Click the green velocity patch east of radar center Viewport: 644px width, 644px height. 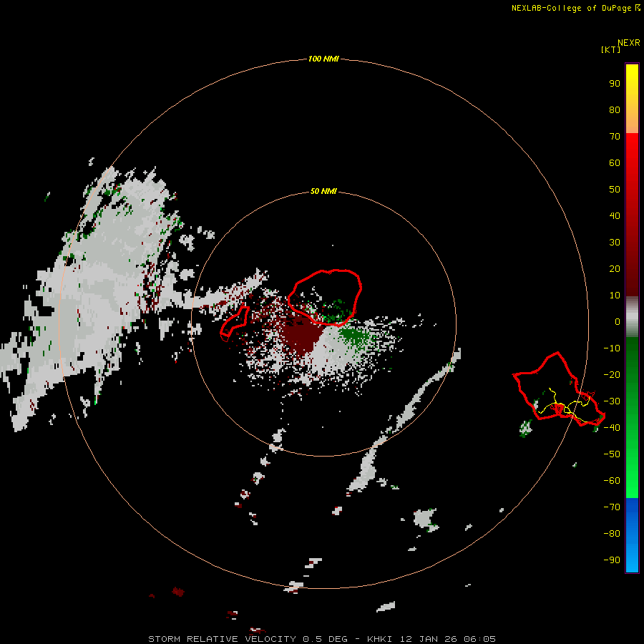(x=353, y=336)
